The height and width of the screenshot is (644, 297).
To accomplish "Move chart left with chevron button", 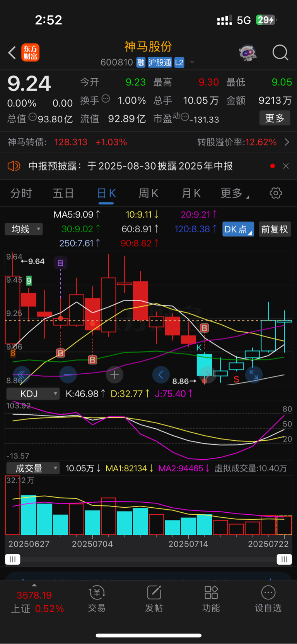I will 161,374.
